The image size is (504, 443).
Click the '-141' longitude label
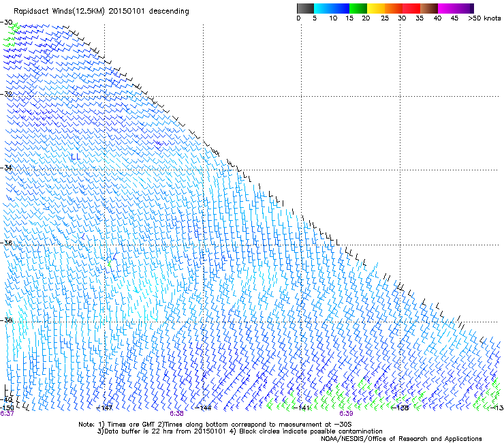[302, 408]
